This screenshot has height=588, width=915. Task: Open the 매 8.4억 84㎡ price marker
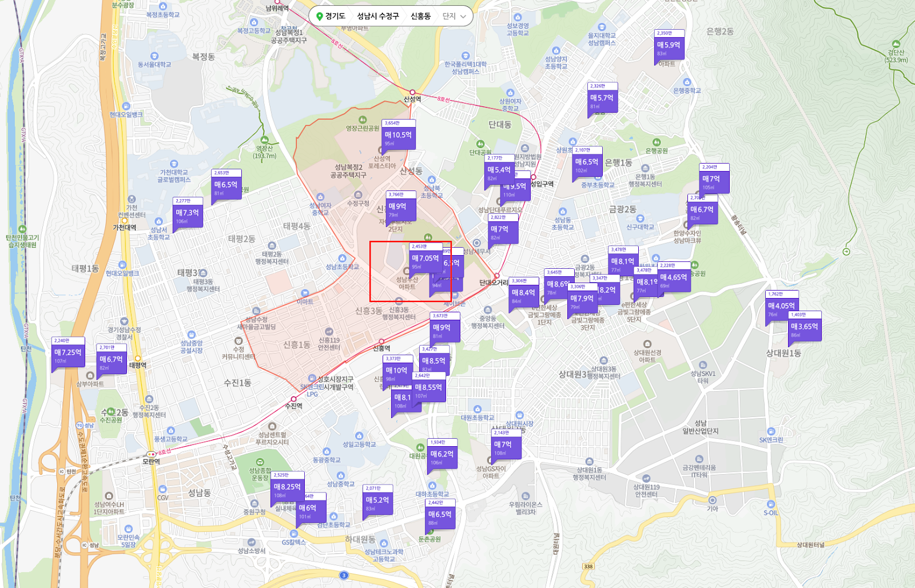[x=523, y=293]
